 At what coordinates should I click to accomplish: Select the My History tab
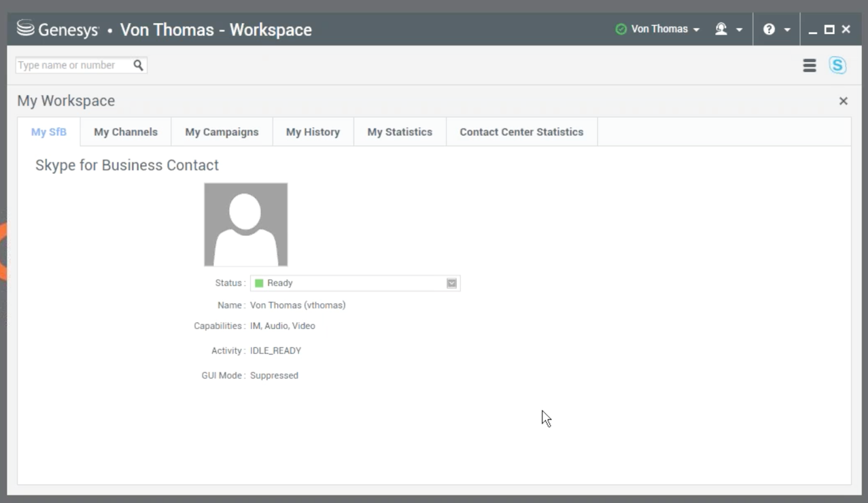[313, 132]
